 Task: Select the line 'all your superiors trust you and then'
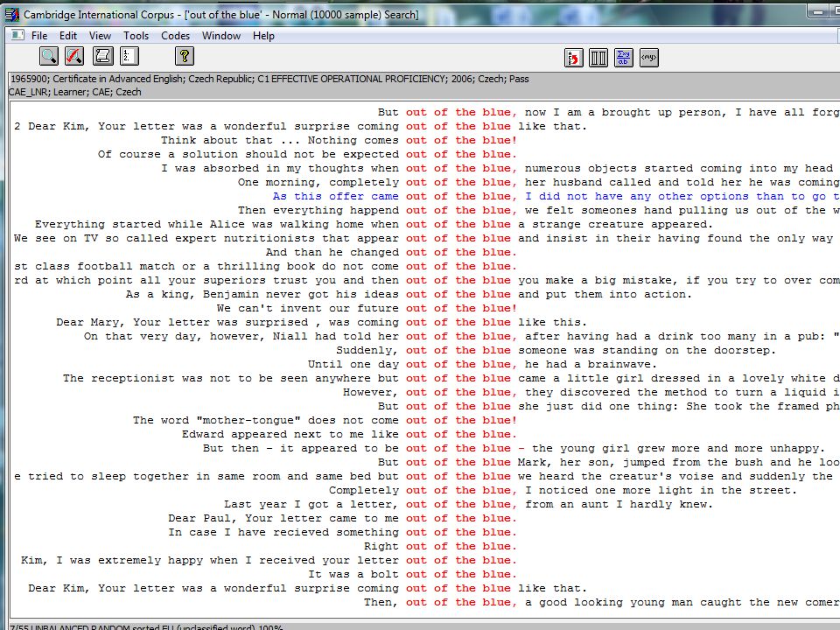[425, 280]
